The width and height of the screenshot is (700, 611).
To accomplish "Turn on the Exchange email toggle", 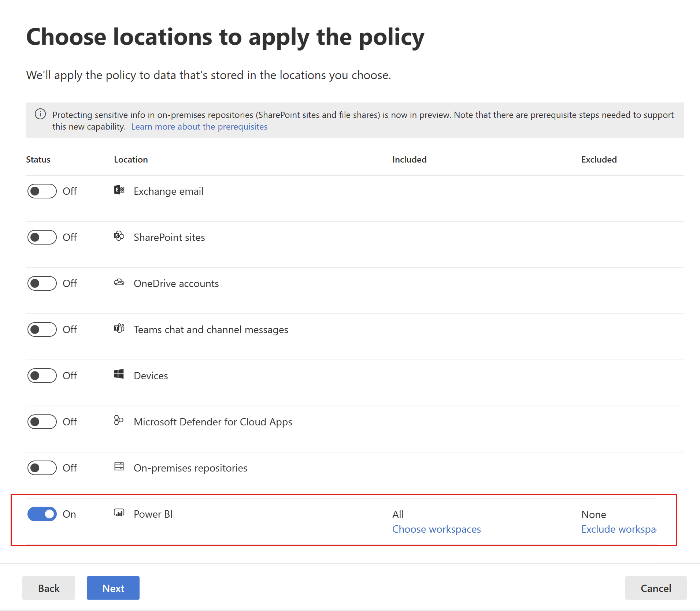I will point(42,191).
